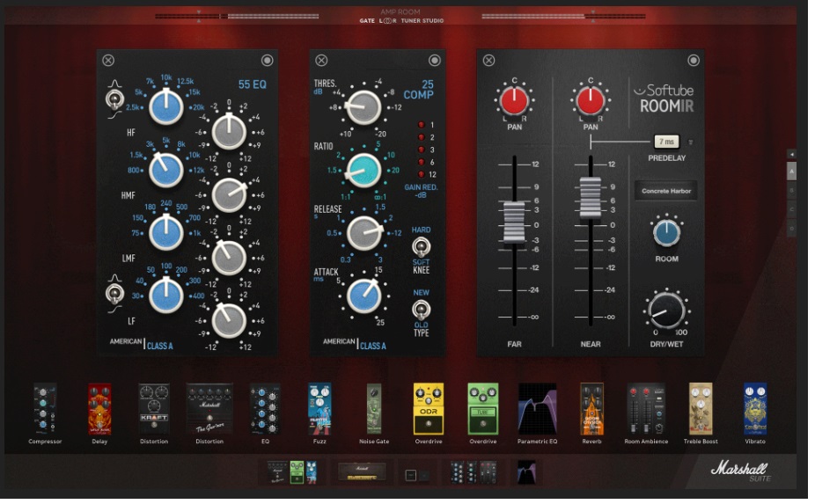Click the THRES. knob on compressor

(x=363, y=107)
